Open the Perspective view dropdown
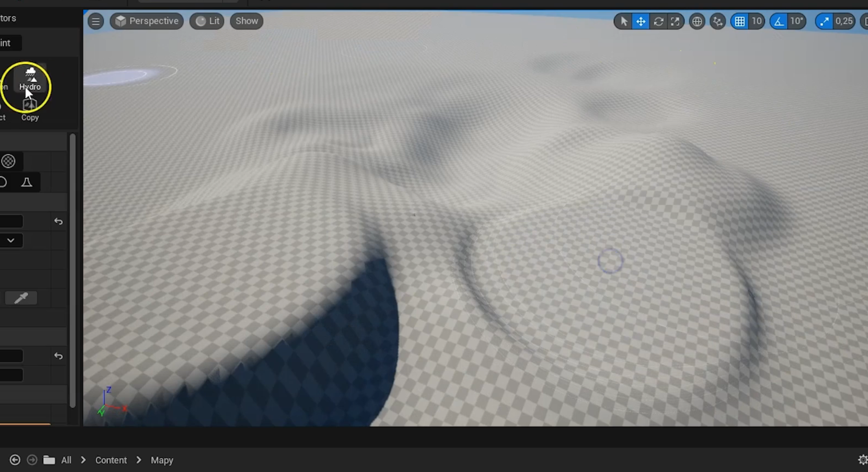This screenshot has height=472, width=868. coord(146,21)
